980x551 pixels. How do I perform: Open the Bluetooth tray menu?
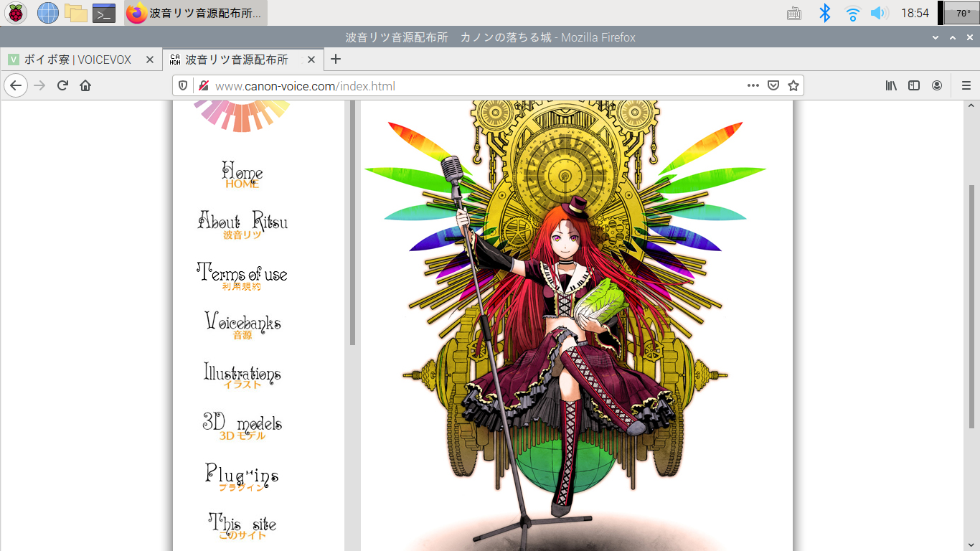coord(825,13)
